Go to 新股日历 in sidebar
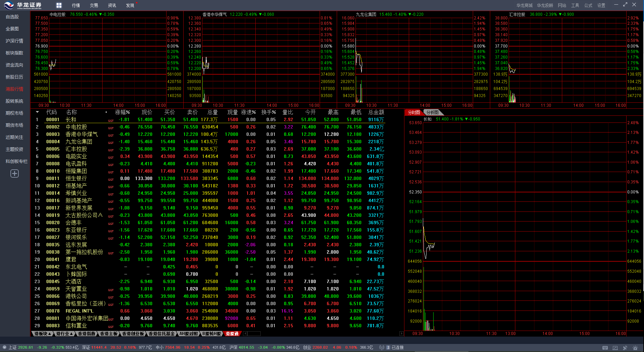The width and height of the screenshot is (644, 352). pos(14,77)
